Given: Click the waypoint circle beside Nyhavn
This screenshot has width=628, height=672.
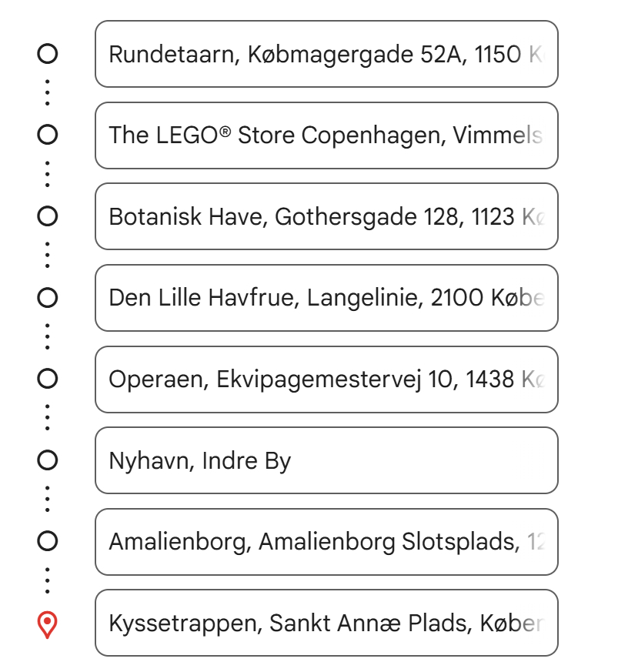Looking at the screenshot, I should click(x=48, y=460).
